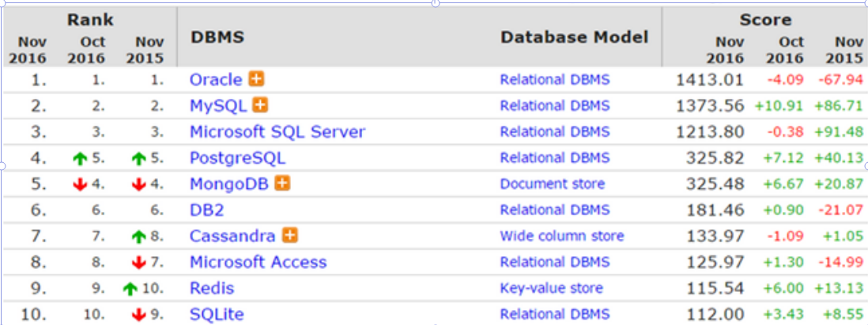The image size is (868, 325).
Task: Click red down arrow beside MongoDB Oct 2016 rank
Action: [x=81, y=184]
